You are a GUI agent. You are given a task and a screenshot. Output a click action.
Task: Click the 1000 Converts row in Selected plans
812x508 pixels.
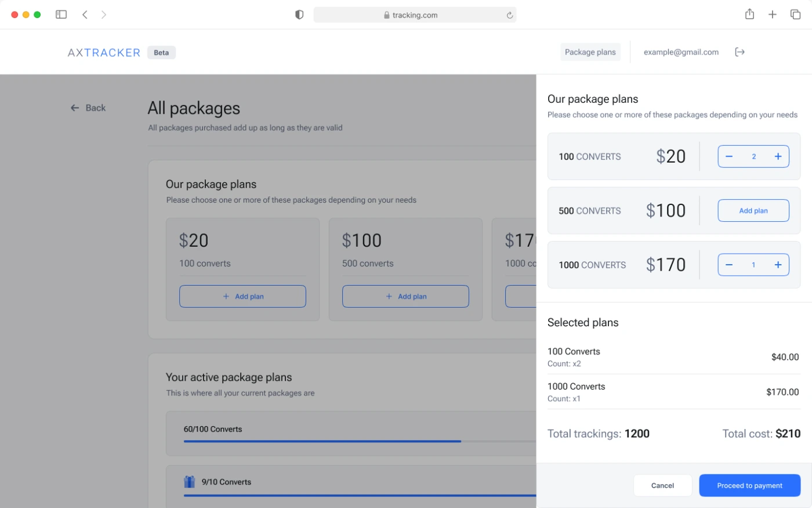click(673, 392)
